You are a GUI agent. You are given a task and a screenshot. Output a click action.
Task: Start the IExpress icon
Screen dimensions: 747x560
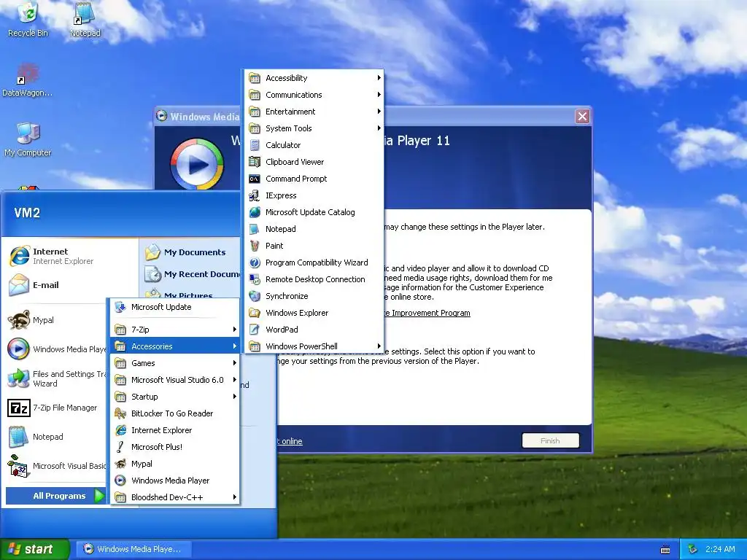click(255, 195)
